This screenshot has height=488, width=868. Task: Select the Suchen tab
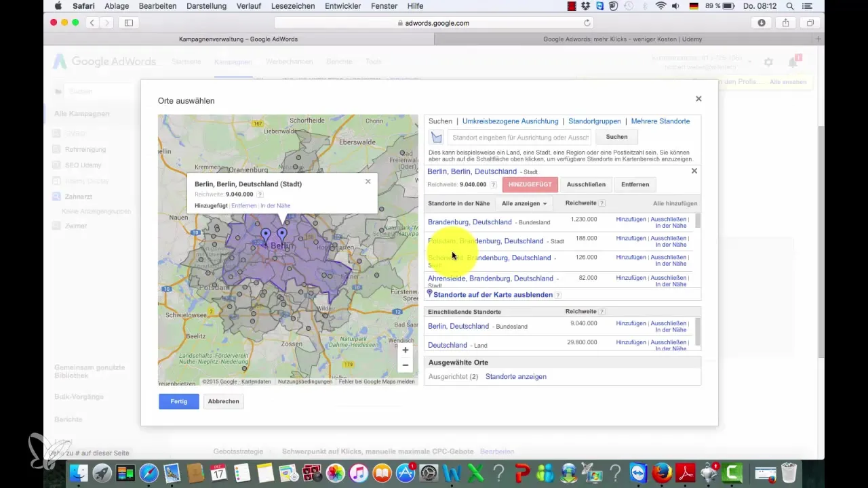coord(440,121)
